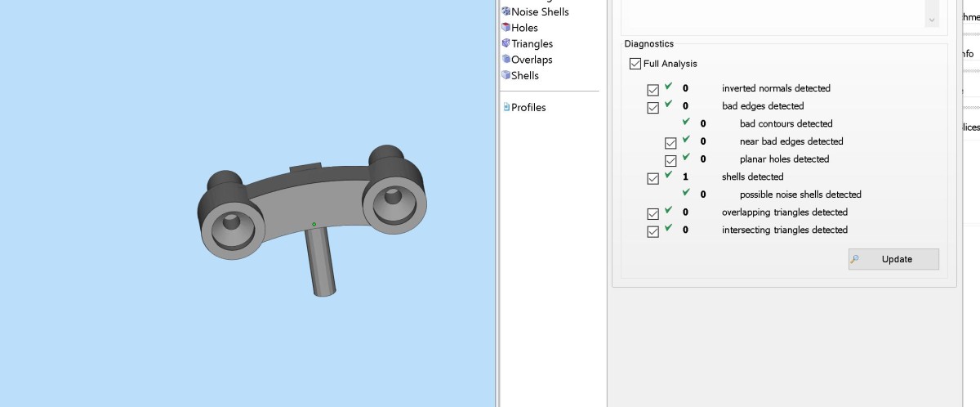Toggle the shells detected checkbox
The width and height of the screenshot is (980, 407).
pyautogui.click(x=653, y=178)
